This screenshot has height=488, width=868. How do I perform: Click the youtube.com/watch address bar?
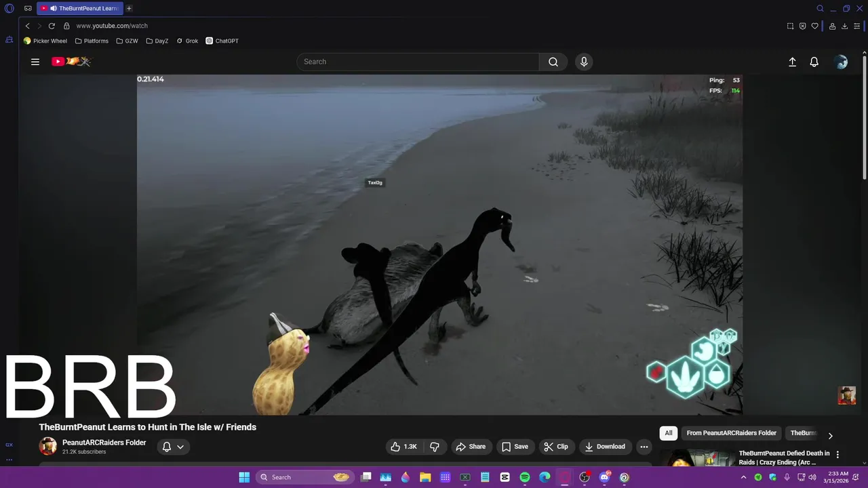pos(112,26)
